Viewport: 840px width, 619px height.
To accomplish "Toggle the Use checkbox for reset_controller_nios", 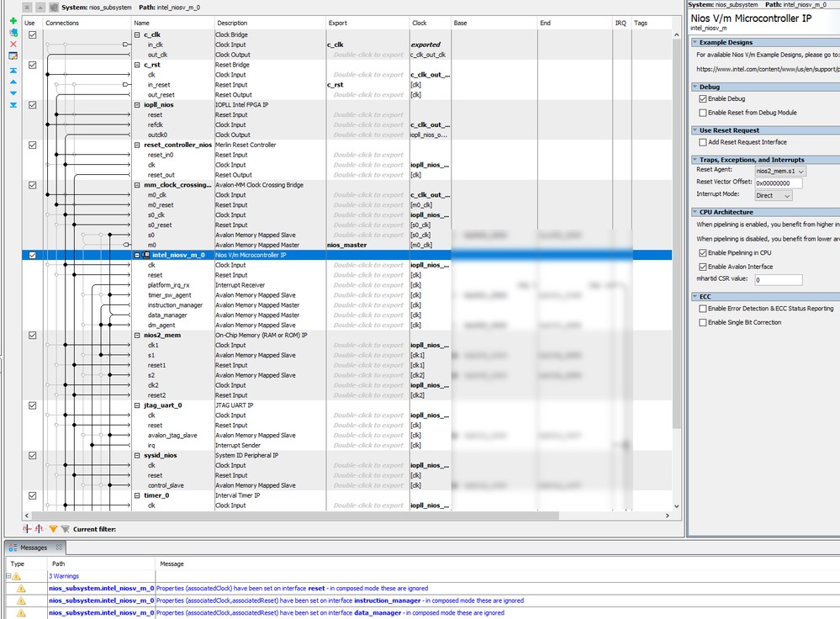I will tap(33, 145).
